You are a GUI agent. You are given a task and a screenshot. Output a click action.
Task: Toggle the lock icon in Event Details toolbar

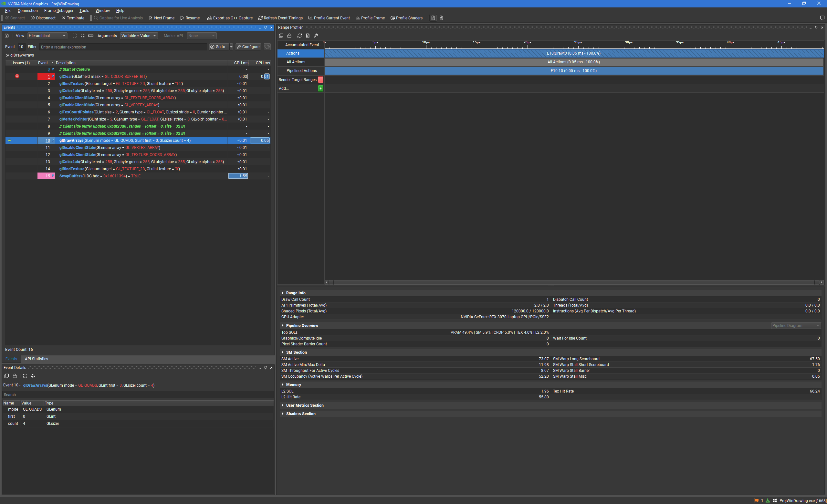tap(15, 376)
